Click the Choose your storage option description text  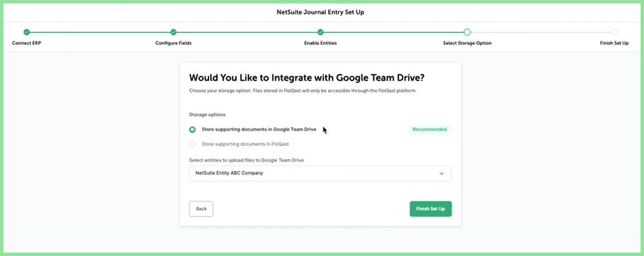(x=303, y=91)
